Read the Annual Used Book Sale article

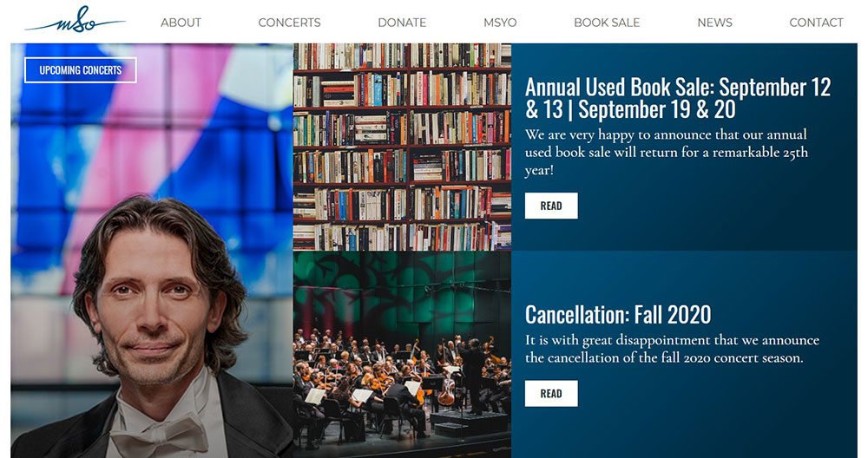click(x=551, y=206)
